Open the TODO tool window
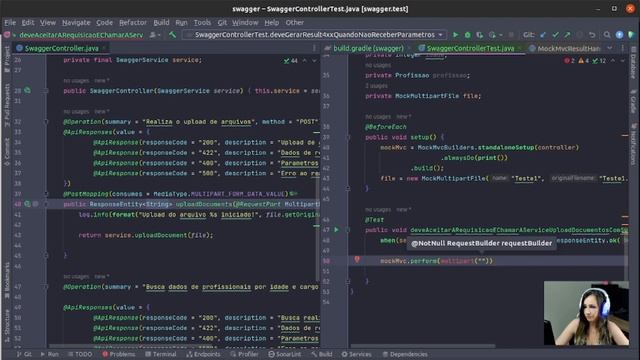The height and width of the screenshot is (360, 640). (x=80, y=354)
